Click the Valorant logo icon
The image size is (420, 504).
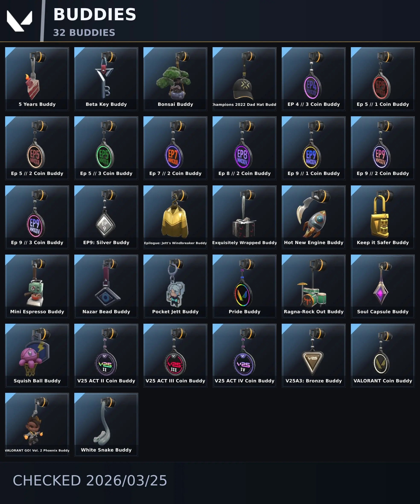tap(19, 21)
